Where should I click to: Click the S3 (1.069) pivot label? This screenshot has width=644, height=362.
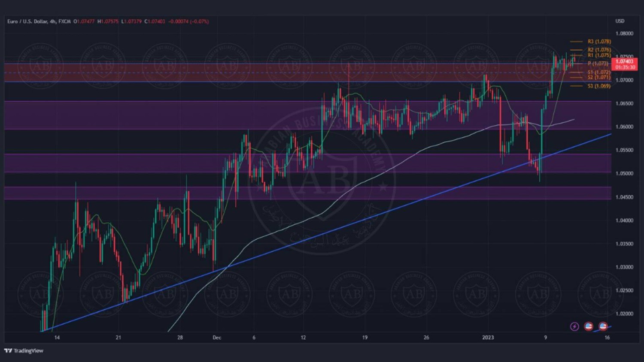[599, 86]
